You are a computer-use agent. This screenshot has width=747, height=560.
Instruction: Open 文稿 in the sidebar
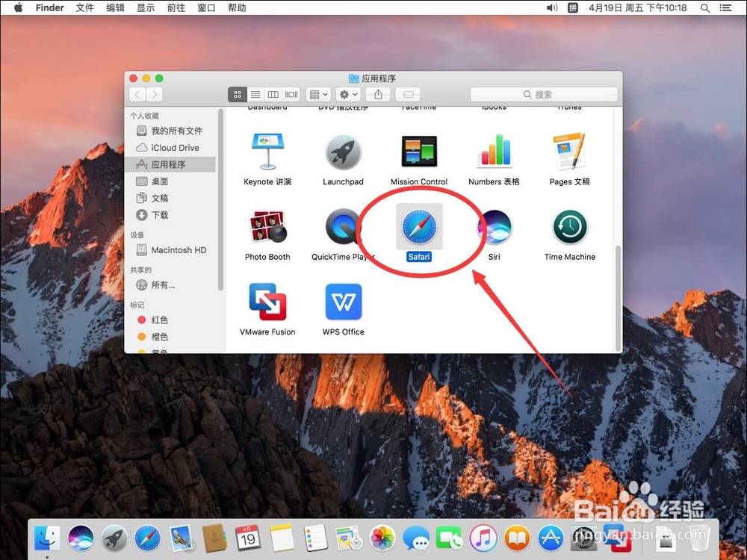[x=170, y=198]
